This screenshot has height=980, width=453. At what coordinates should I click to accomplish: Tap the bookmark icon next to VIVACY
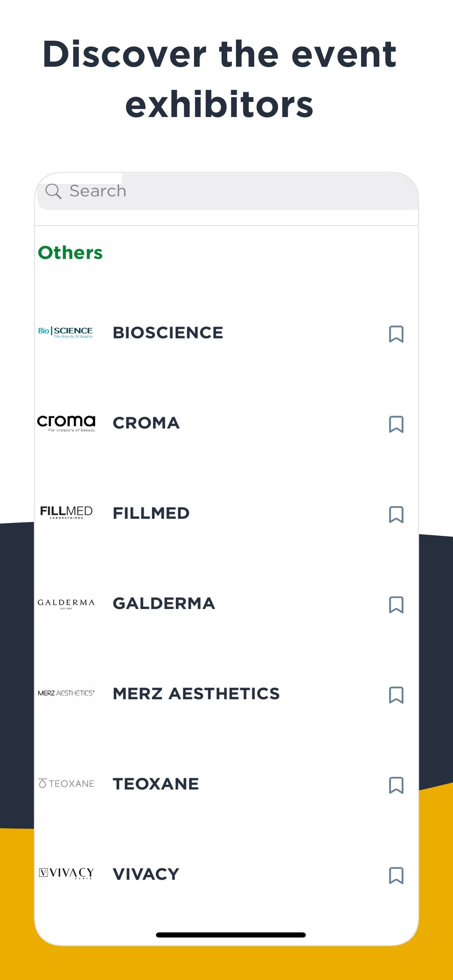[x=396, y=875]
